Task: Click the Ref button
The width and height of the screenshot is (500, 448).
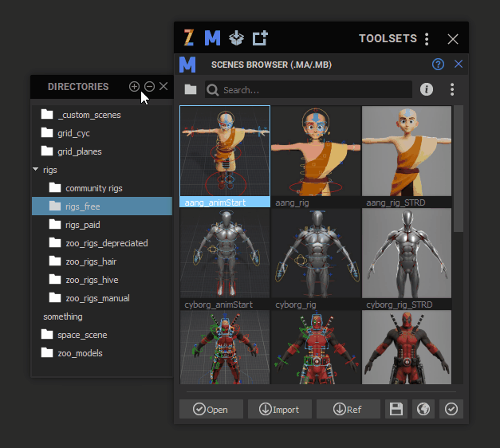Action: click(348, 409)
